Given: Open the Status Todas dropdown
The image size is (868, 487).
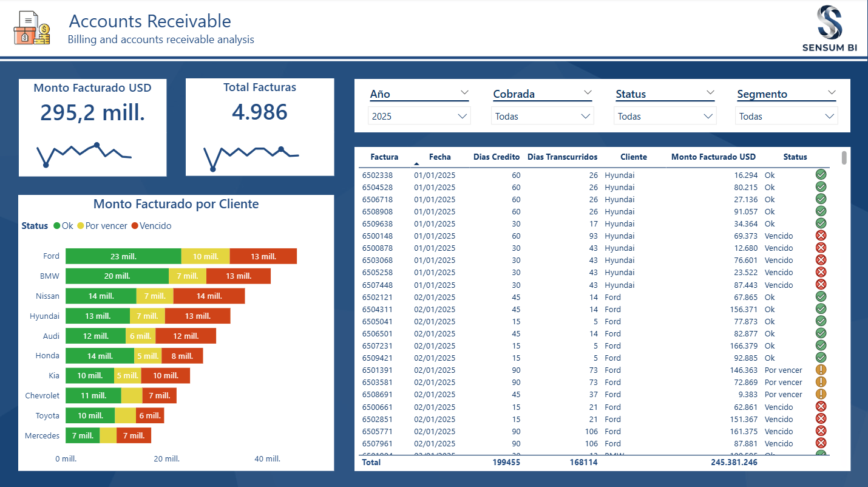Looking at the screenshot, I should click(x=665, y=116).
